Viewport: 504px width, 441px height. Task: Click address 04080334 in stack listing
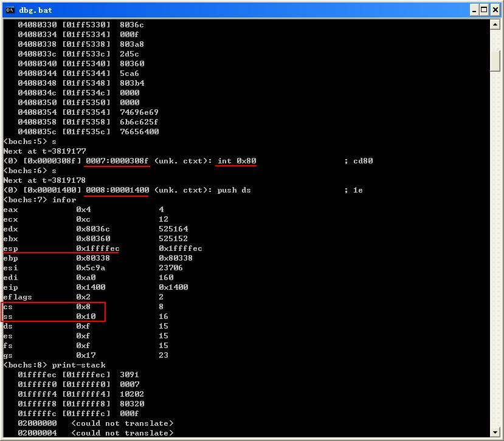(37, 35)
